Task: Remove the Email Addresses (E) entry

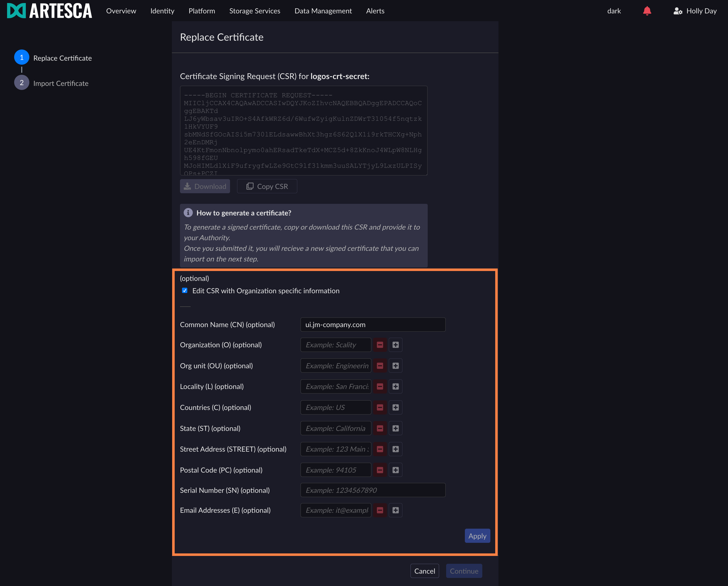Action: (x=380, y=510)
